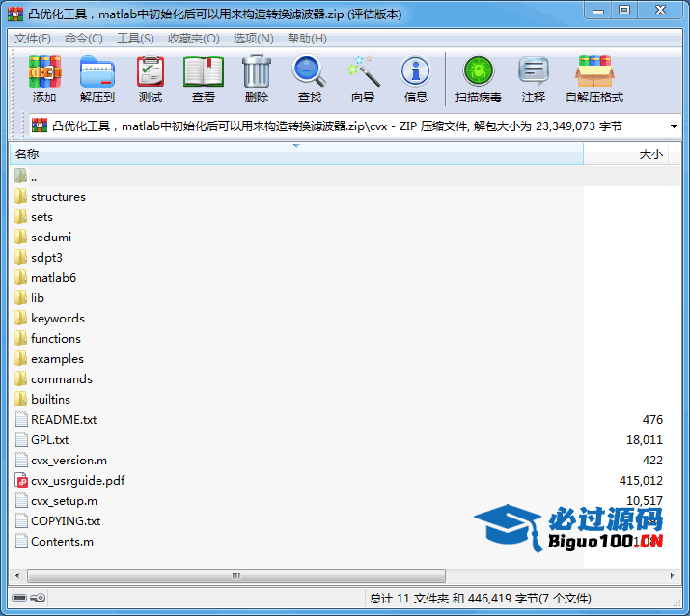Click the Extract To (解压到) icon
Viewport: 690px width, 616px height.
coord(97,72)
